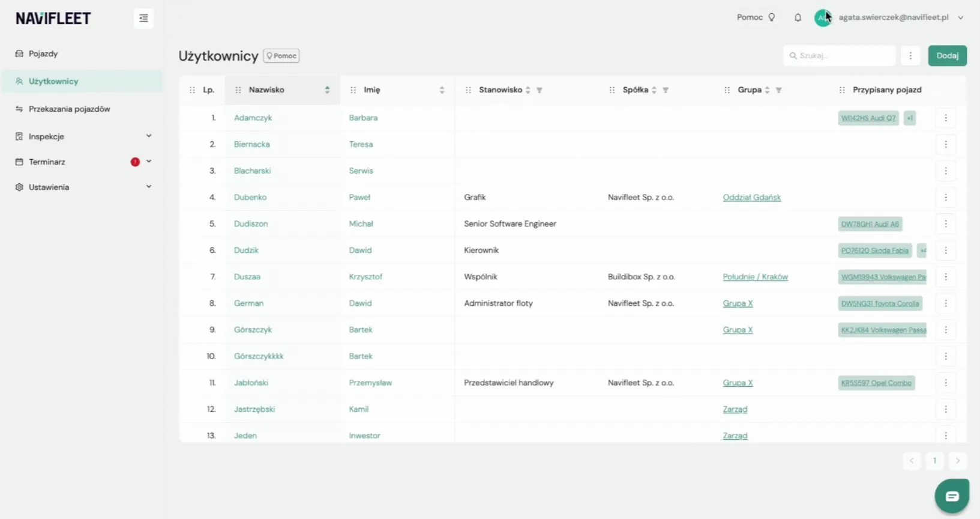Collapse the sidebar with the menu icon
Viewport: 980px width, 519px height.
pos(143,19)
